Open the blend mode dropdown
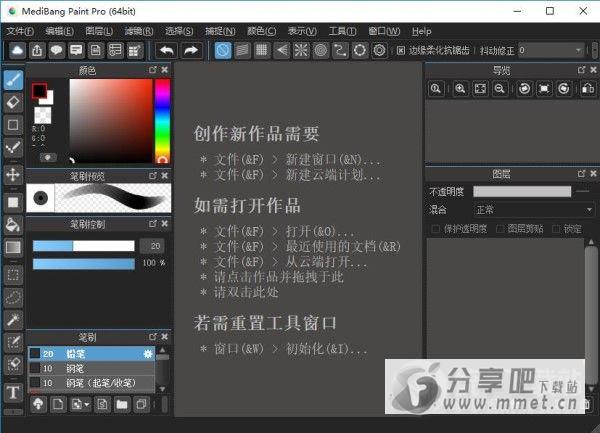600x433 pixels. pyautogui.click(x=533, y=210)
